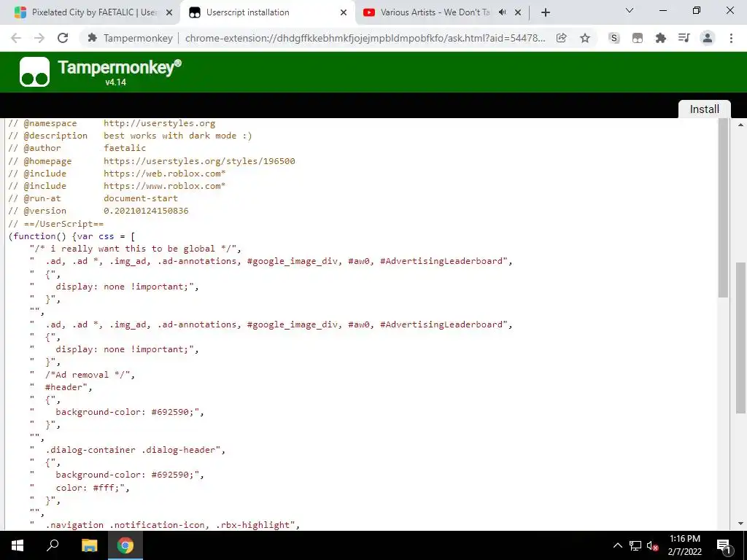
Task: Click the author name faetalic
Action: point(125,148)
